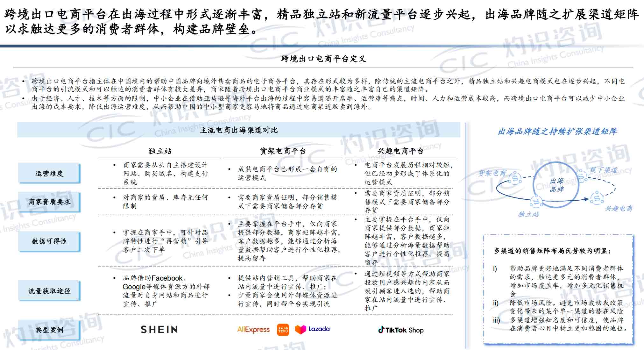Click the TikTok Shop logo

(401, 330)
